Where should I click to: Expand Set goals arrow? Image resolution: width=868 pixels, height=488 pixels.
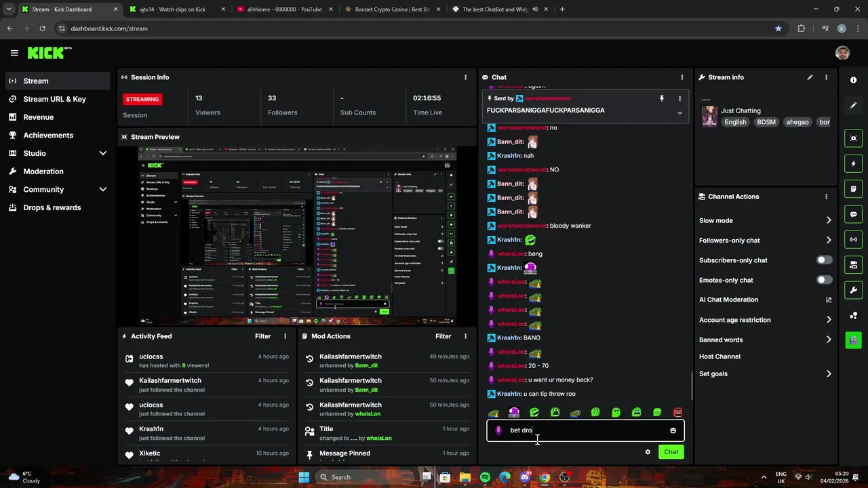[829, 373]
